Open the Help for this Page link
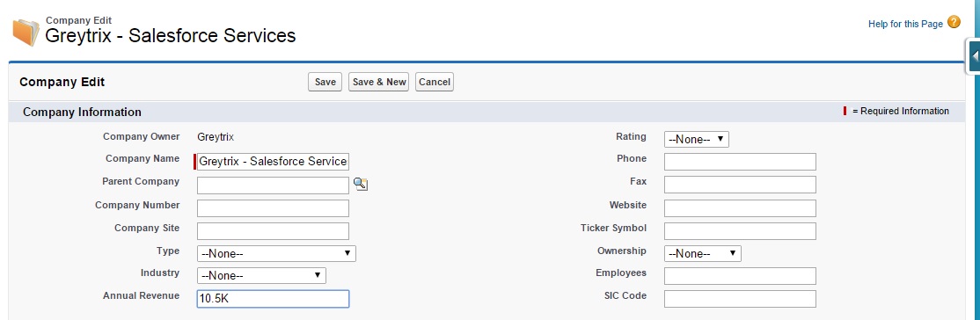 pyautogui.click(x=905, y=24)
